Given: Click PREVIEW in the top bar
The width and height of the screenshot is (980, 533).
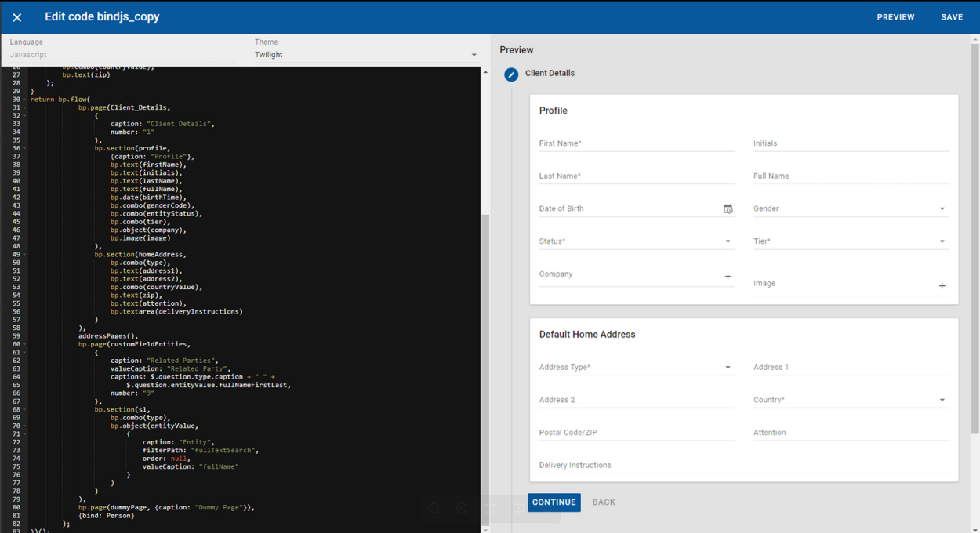Looking at the screenshot, I should point(895,17).
